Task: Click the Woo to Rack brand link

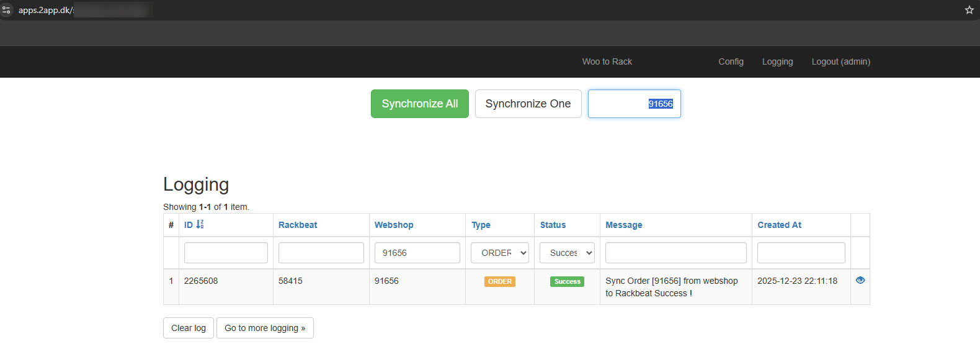Action: (x=607, y=61)
